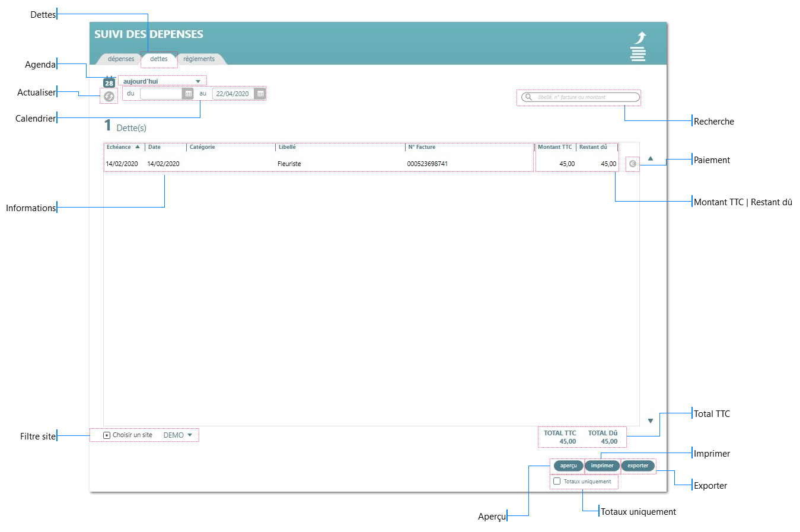Open the agenda calendar icon showing 28

coord(109,82)
